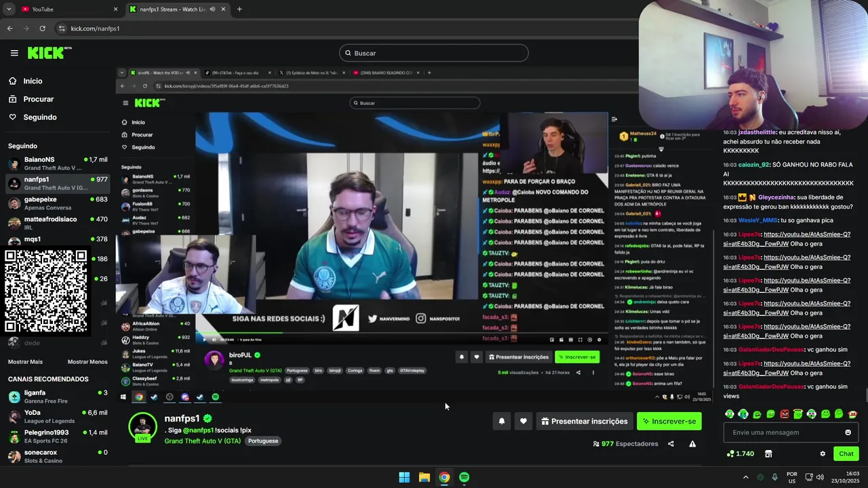Expand the Chrome tab search dropdown
This screenshot has width=868, height=488.
[9, 9]
